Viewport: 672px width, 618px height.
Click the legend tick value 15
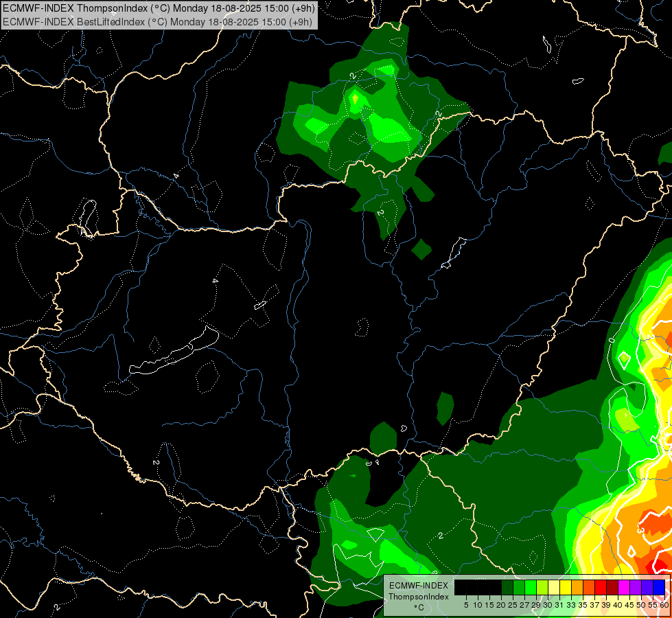tap(489, 605)
